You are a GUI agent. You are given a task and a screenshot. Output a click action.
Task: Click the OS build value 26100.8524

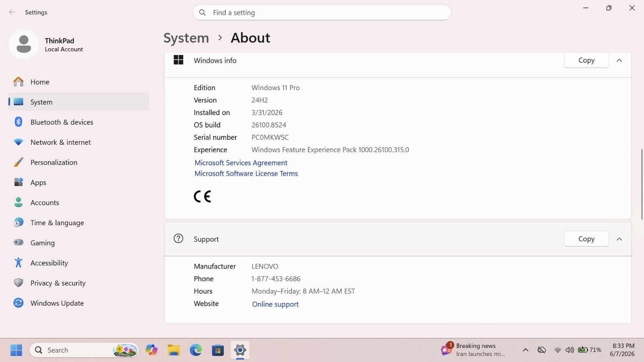(x=269, y=125)
